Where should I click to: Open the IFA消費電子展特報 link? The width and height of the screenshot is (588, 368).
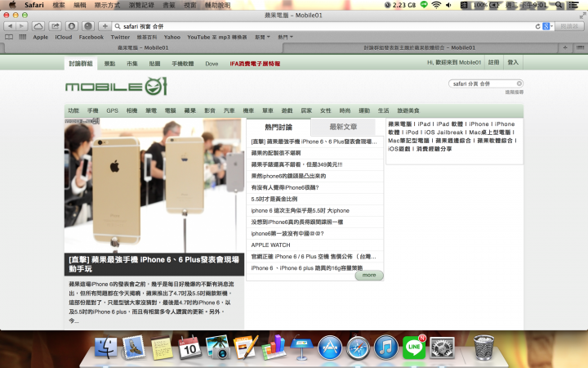coord(255,64)
